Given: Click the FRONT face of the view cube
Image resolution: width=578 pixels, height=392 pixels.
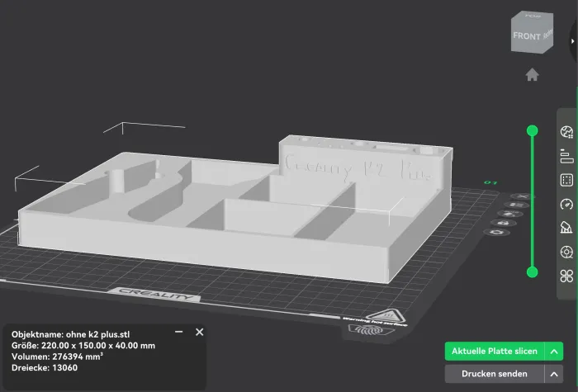Looking at the screenshot, I should (x=527, y=36).
